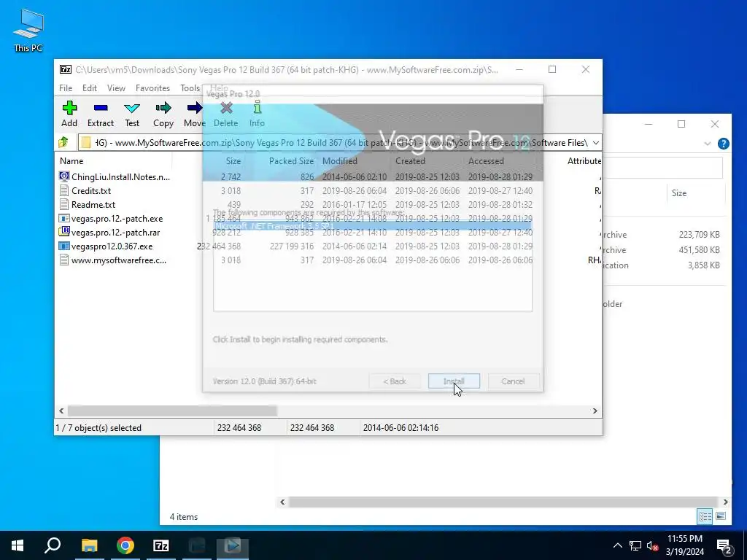The image size is (747, 560).
Task: Open File Explorer from the taskbar
Action: coord(89,545)
